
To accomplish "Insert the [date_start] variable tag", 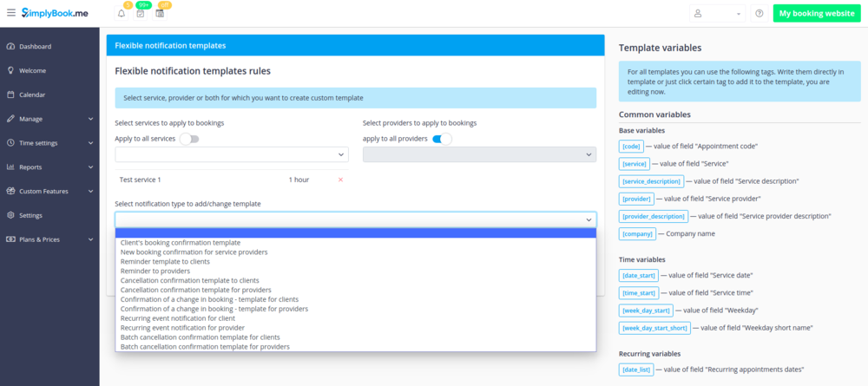I will pos(640,275).
